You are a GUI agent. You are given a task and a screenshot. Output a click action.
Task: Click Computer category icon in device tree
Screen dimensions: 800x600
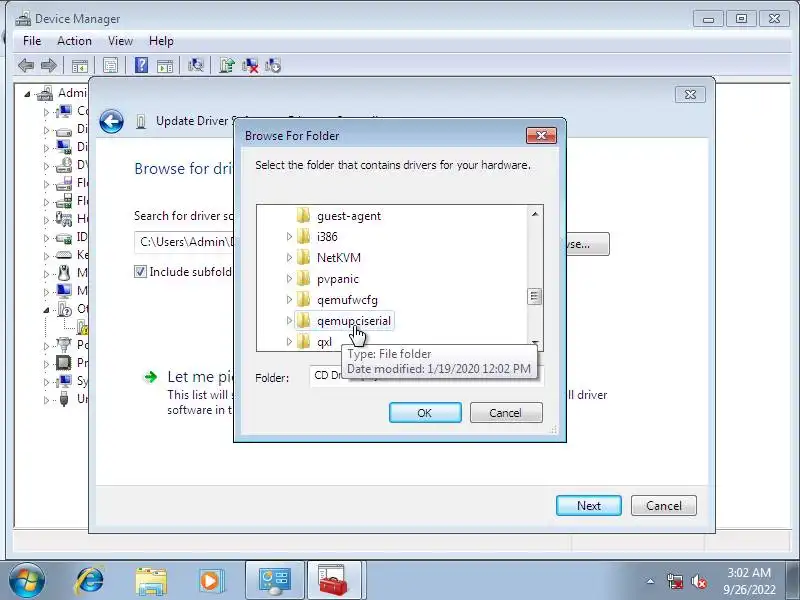[x=64, y=111]
